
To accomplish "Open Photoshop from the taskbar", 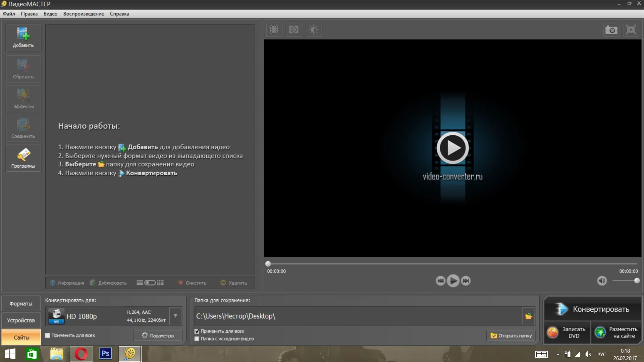I will (x=105, y=354).
